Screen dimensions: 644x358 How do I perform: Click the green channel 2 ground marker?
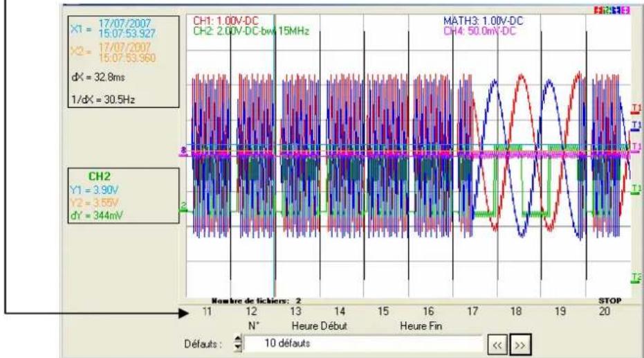coord(183,207)
